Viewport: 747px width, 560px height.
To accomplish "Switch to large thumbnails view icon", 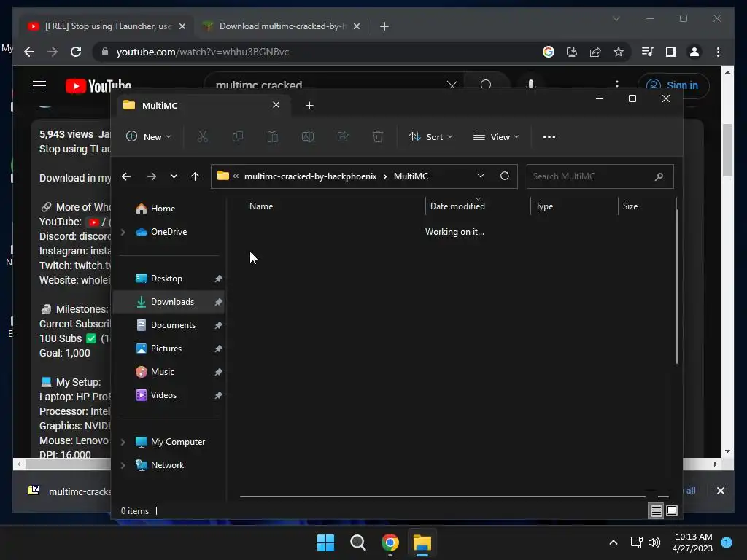I will pyautogui.click(x=672, y=510).
